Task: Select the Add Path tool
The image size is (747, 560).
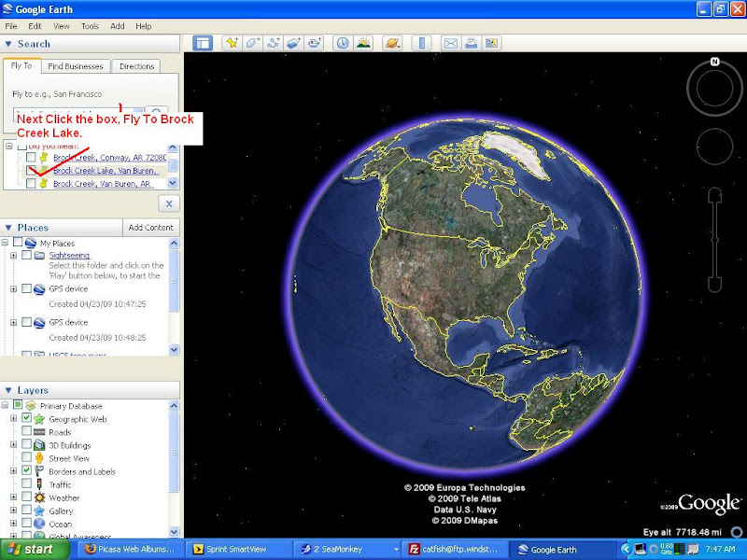Action: (x=274, y=43)
